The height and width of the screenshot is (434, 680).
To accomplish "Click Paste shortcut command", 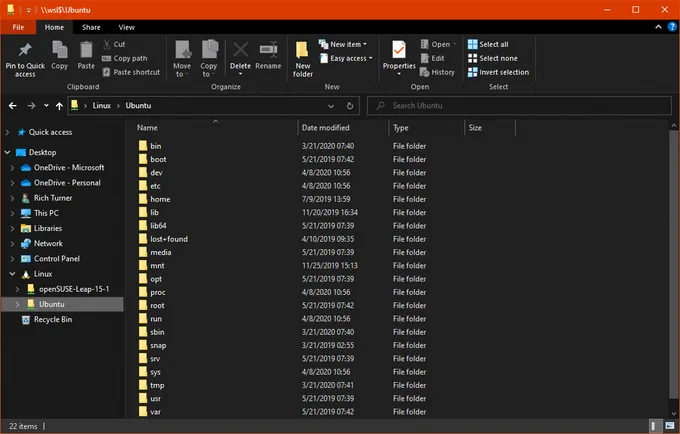I will point(131,72).
